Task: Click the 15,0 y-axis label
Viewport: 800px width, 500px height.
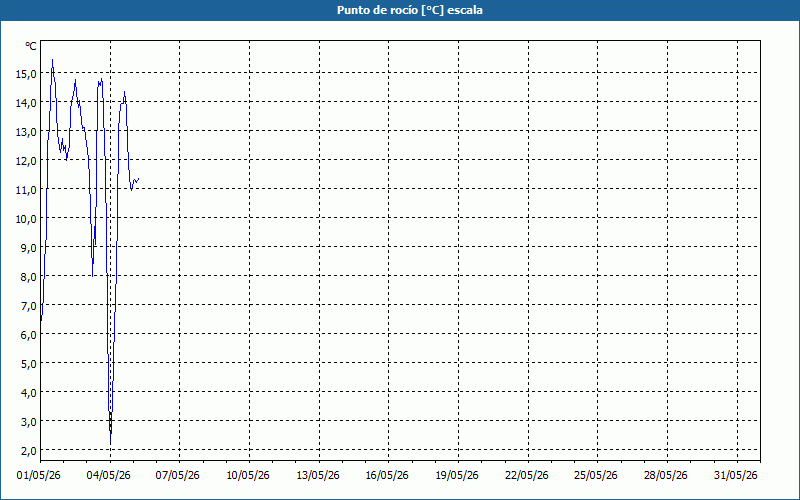Action: [27, 74]
